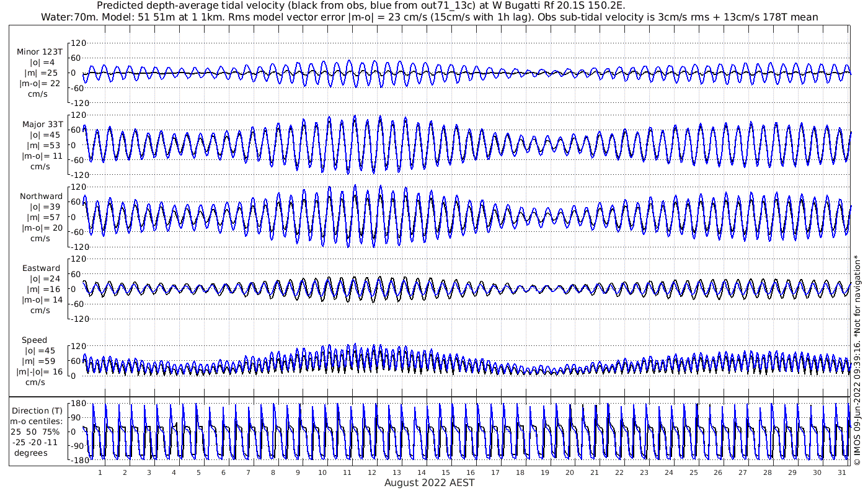Click day tick label '1' on time axis
The image size is (868, 496).
[x=100, y=472]
